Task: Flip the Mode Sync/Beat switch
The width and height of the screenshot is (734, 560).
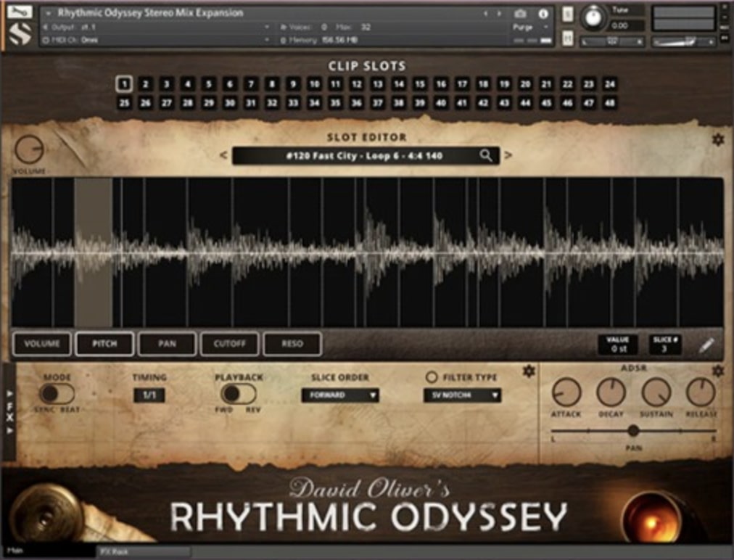Action: (57, 394)
